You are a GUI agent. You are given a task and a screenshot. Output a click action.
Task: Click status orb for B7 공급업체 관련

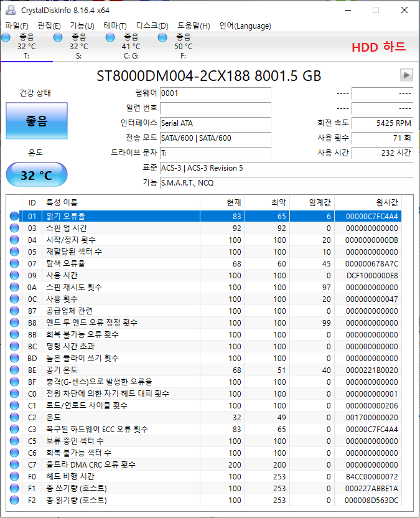[14, 311]
